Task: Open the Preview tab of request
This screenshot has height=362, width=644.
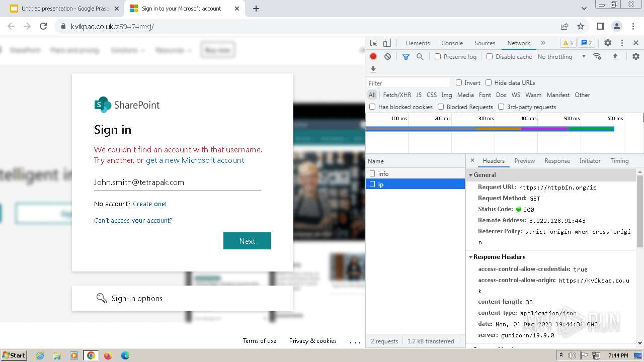Action: click(x=524, y=161)
